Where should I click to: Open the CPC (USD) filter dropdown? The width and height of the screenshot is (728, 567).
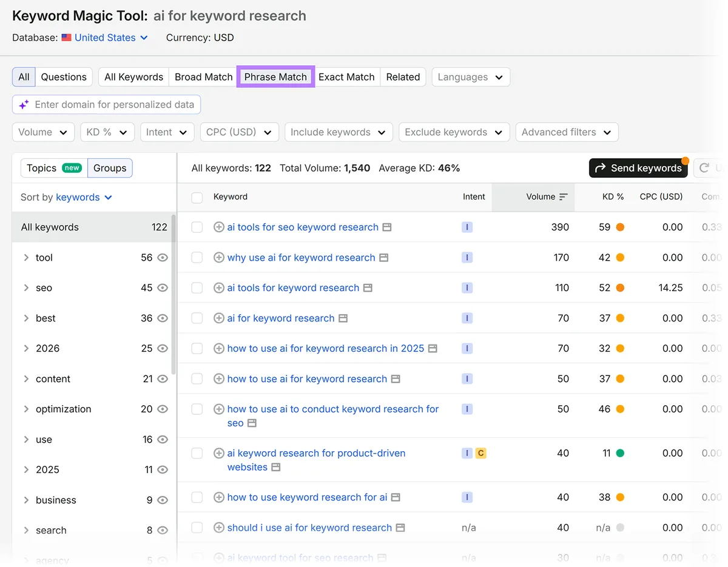click(240, 132)
